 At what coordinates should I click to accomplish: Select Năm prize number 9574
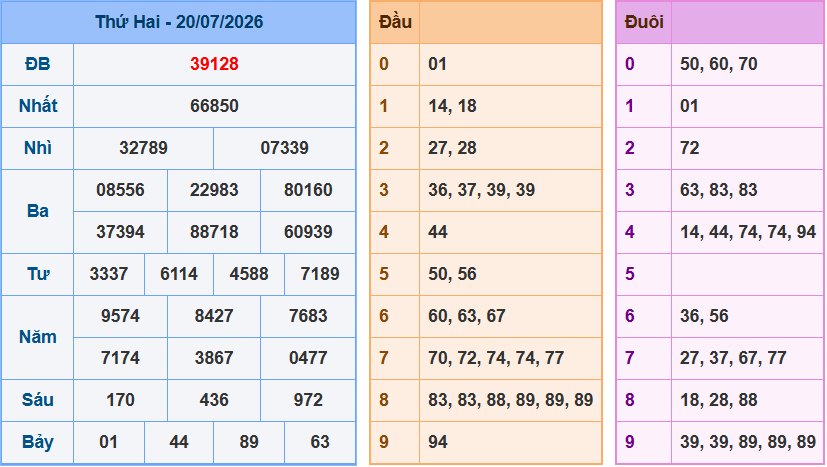click(x=120, y=316)
